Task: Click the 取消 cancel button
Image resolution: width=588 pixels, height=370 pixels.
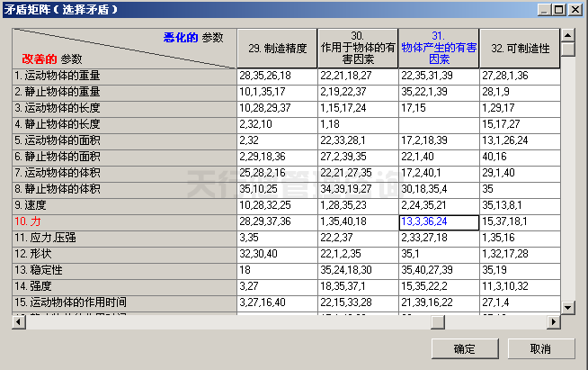Action: [x=540, y=348]
